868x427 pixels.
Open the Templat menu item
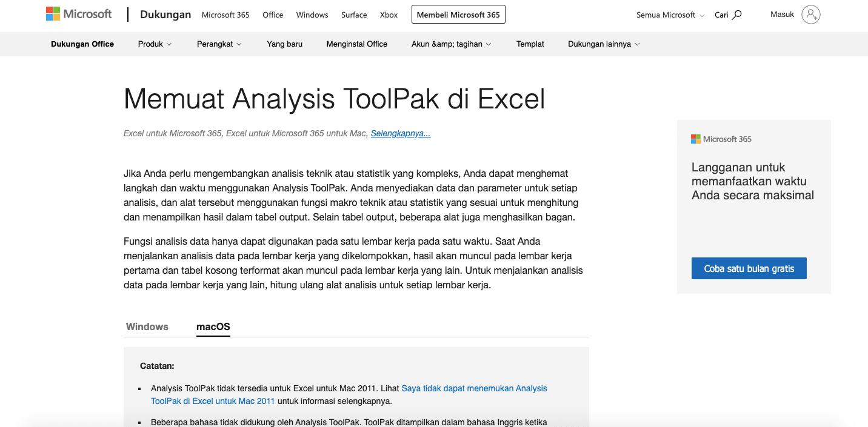(530, 44)
